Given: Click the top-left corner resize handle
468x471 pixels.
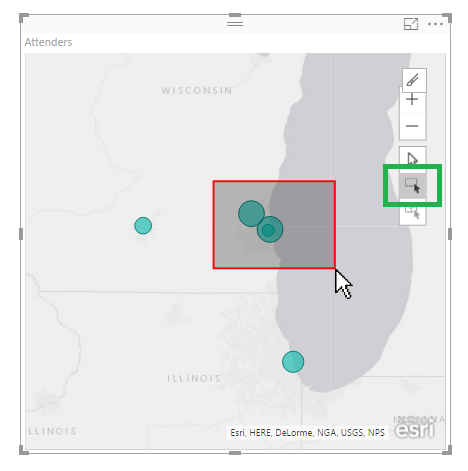Looking at the screenshot, I should 23,17.
